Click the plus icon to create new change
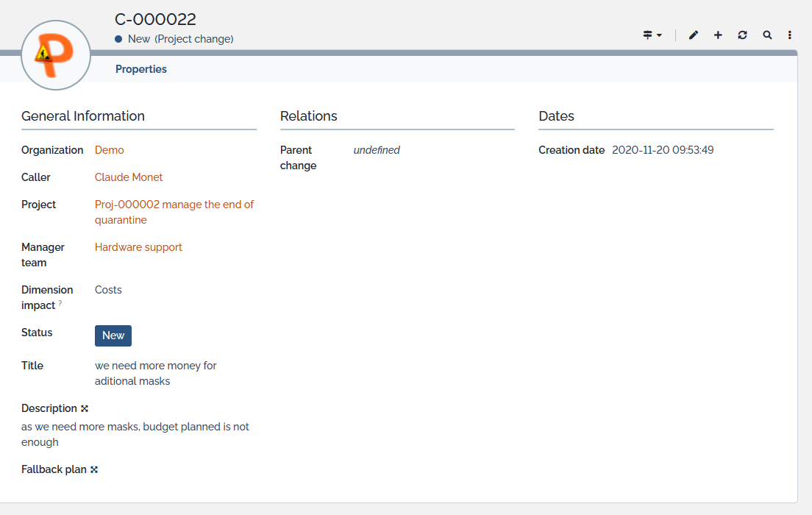 [718, 35]
